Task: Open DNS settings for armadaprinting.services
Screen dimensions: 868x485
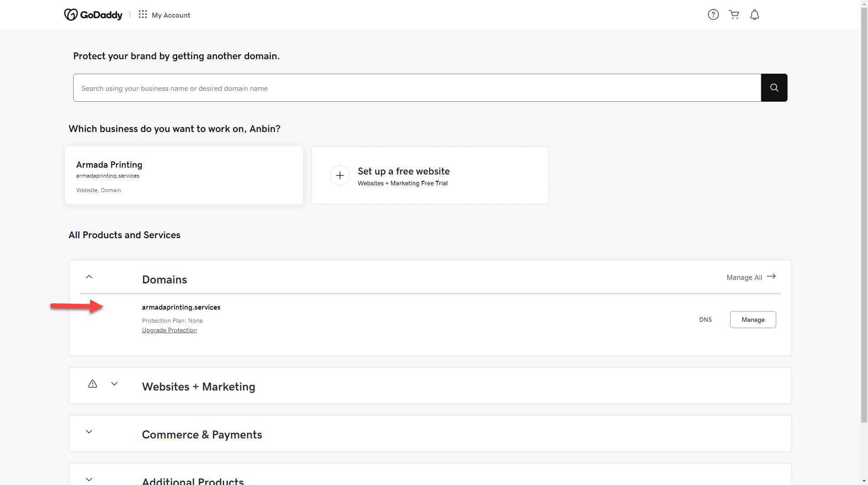Action: [x=705, y=320]
